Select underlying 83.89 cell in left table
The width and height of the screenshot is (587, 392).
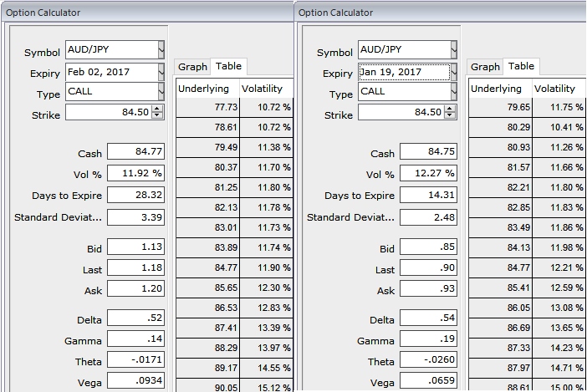click(x=207, y=247)
